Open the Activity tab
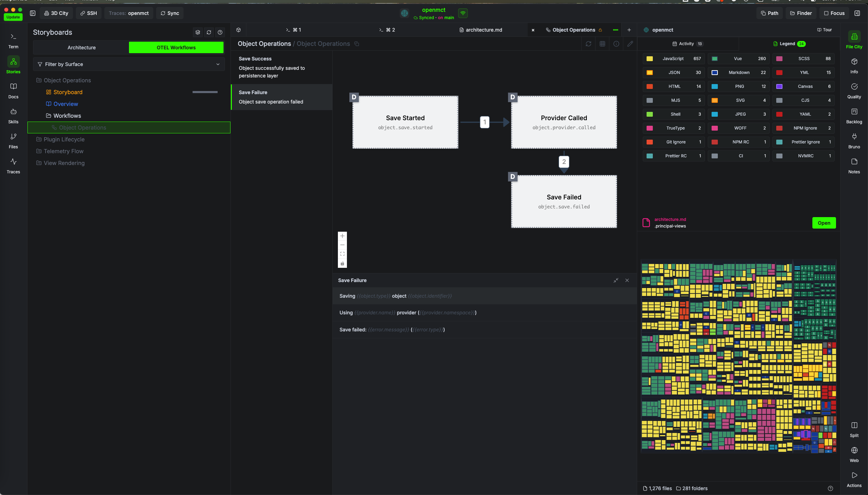 pyautogui.click(x=687, y=44)
